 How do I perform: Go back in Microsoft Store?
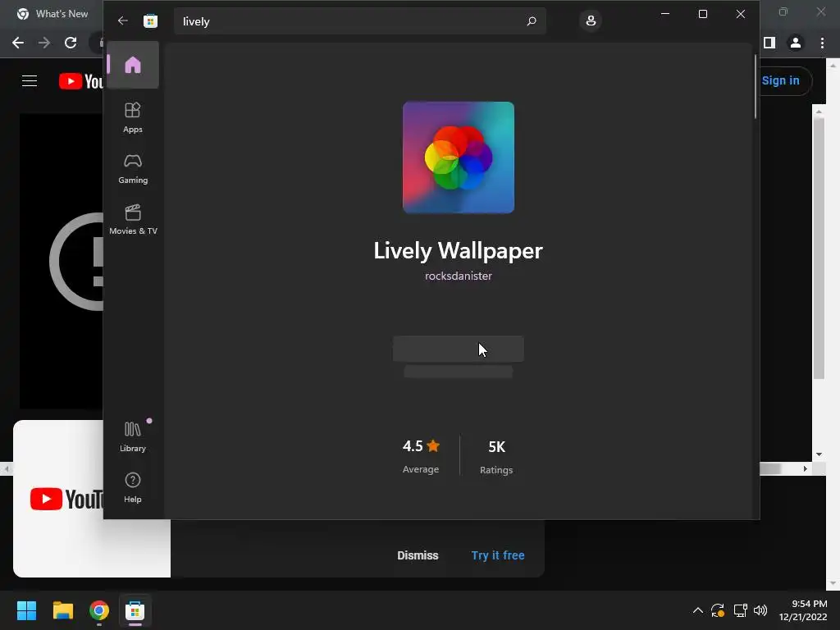click(123, 21)
